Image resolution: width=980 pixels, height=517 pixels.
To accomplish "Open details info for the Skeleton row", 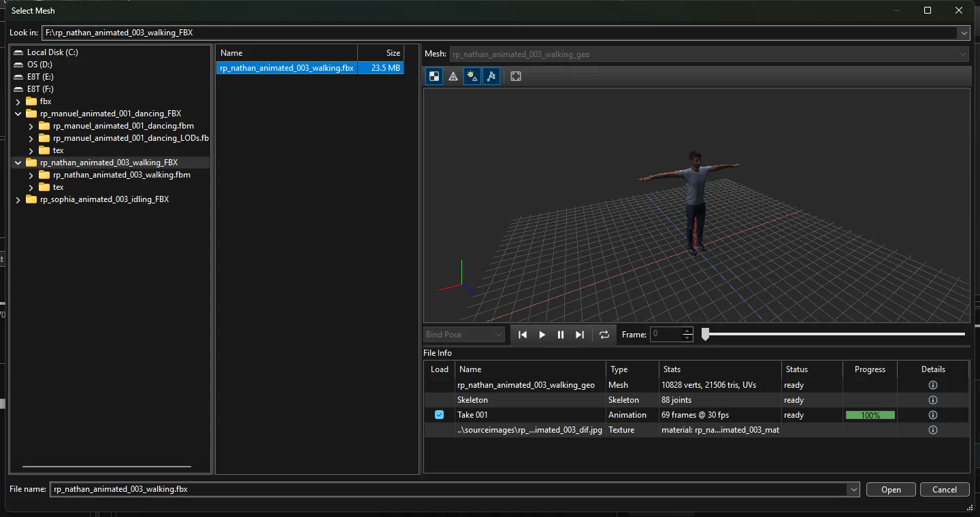I will [933, 400].
